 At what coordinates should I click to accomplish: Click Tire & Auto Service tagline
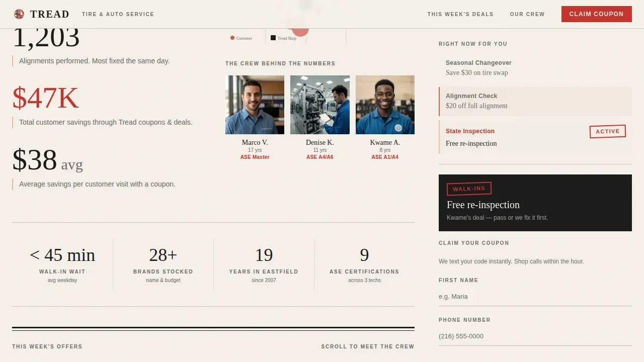tap(118, 14)
